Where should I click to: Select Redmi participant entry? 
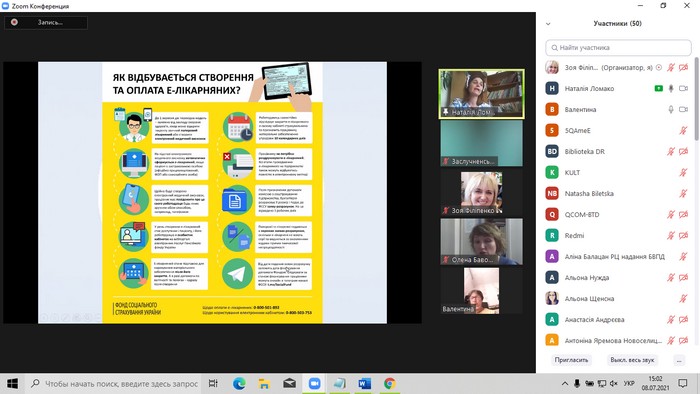pos(616,235)
